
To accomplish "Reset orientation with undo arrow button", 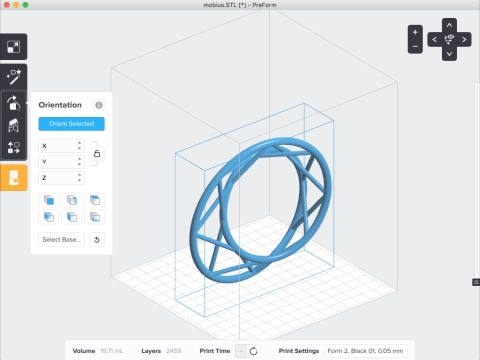I will point(97,239).
